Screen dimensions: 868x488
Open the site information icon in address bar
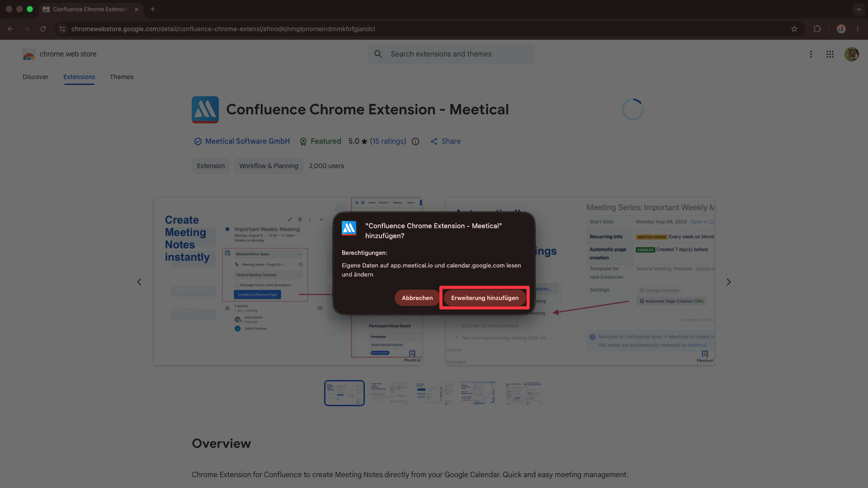(x=62, y=29)
